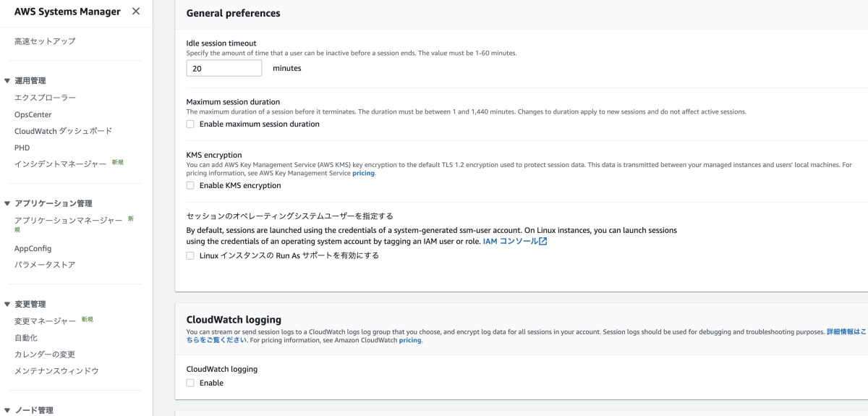The width and height of the screenshot is (868, 416).
Task: Toggle Linux Run As support checkbox
Action: pos(190,255)
